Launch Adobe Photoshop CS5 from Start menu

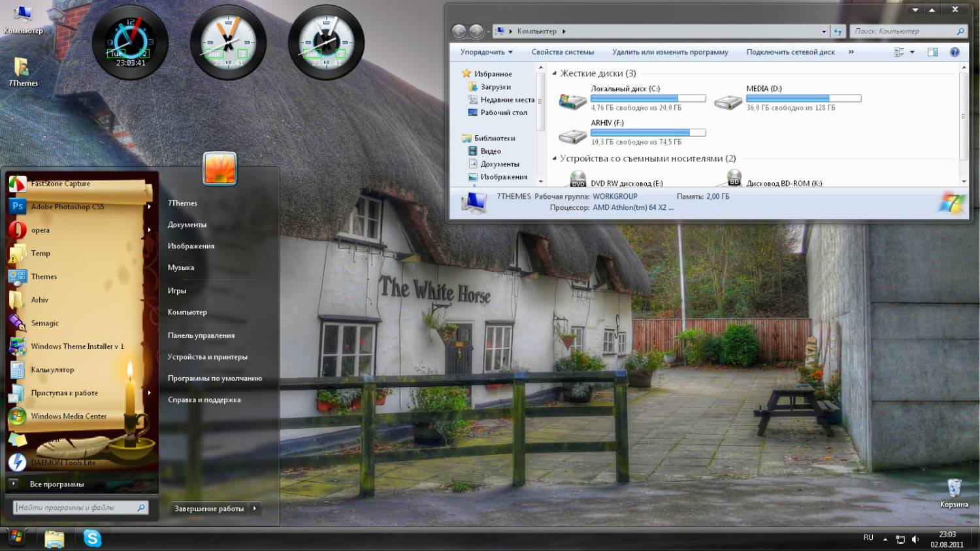tap(67, 207)
